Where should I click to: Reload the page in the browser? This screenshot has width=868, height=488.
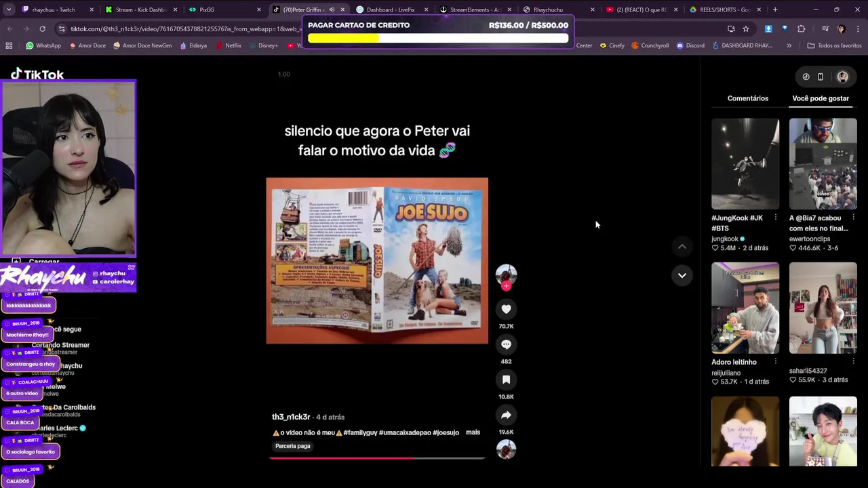coord(42,28)
